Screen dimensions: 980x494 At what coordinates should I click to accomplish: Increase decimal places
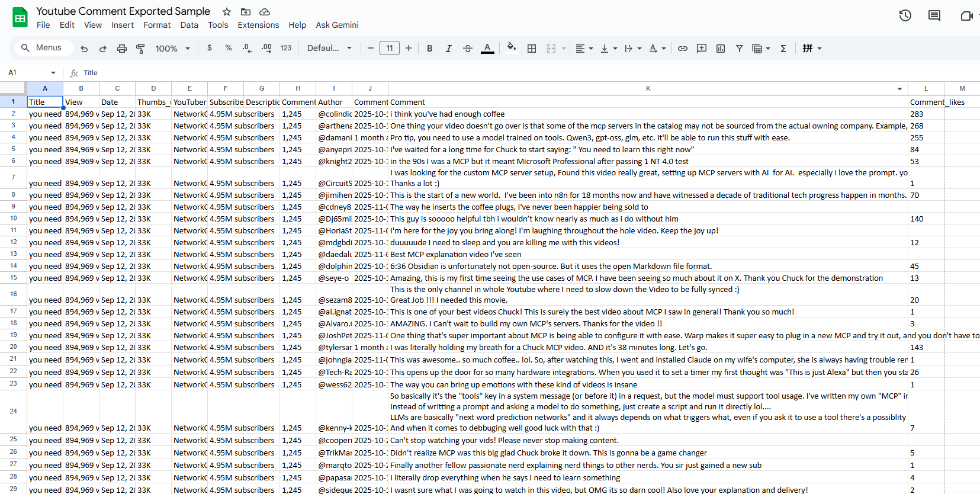266,48
